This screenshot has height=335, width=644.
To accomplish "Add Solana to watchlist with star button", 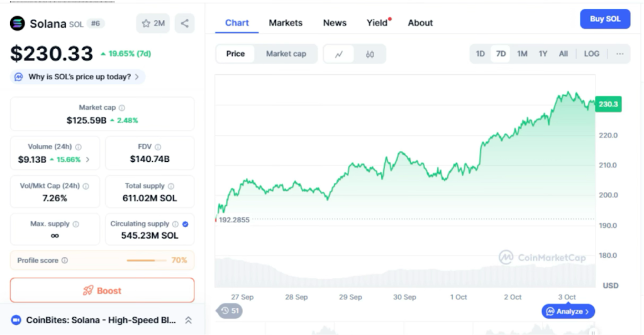I will pyautogui.click(x=153, y=23).
